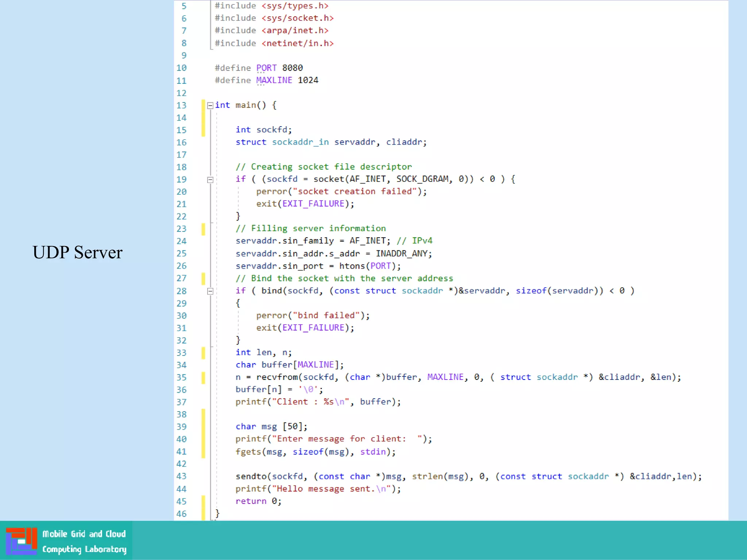Click 'servaddr.sin_family = AF_INET;' line
Image resolution: width=747 pixels, height=560 pixels.
(313, 241)
